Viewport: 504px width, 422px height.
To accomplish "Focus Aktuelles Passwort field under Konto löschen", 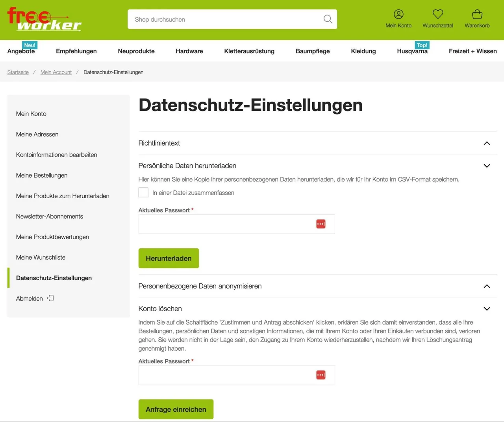I will click(x=237, y=375).
